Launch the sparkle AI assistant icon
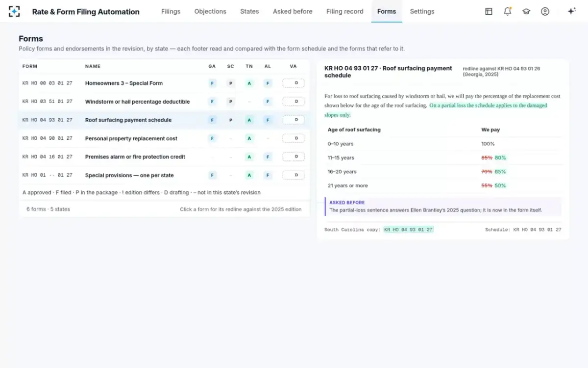Viewport: 588px width, 368px height. (x=571, y=11)
